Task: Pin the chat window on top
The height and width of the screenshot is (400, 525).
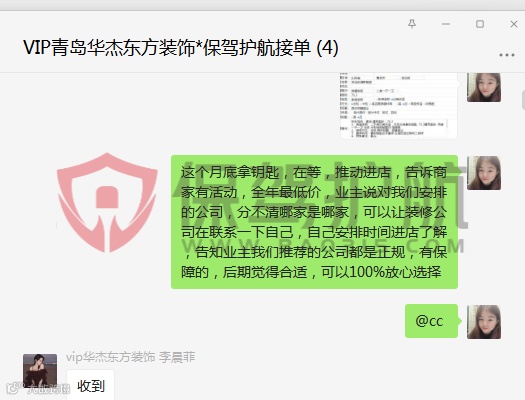Action: tap(412, 24)
